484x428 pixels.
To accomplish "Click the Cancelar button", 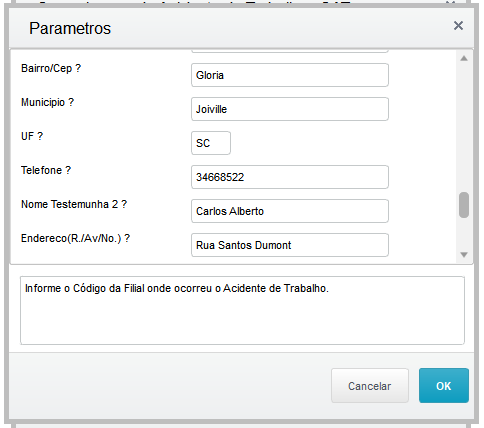I will (x=370, y=386).
